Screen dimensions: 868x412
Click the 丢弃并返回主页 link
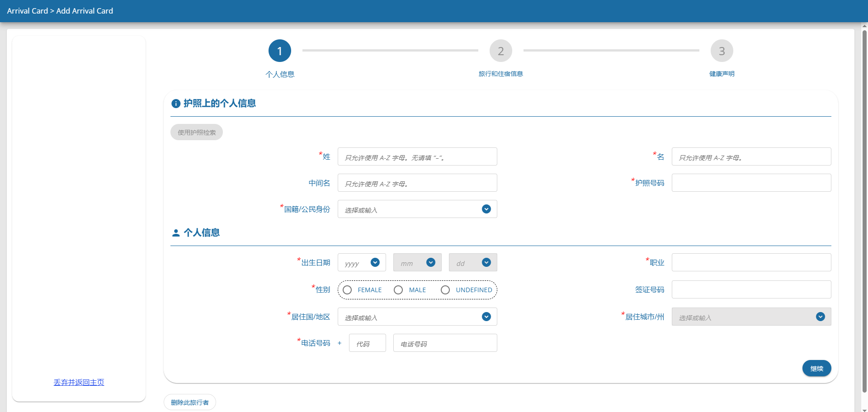coord(79,382)
